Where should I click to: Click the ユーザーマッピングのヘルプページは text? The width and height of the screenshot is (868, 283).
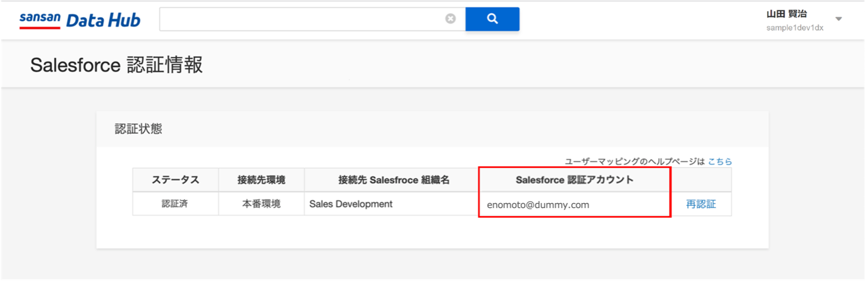point(634,161)
